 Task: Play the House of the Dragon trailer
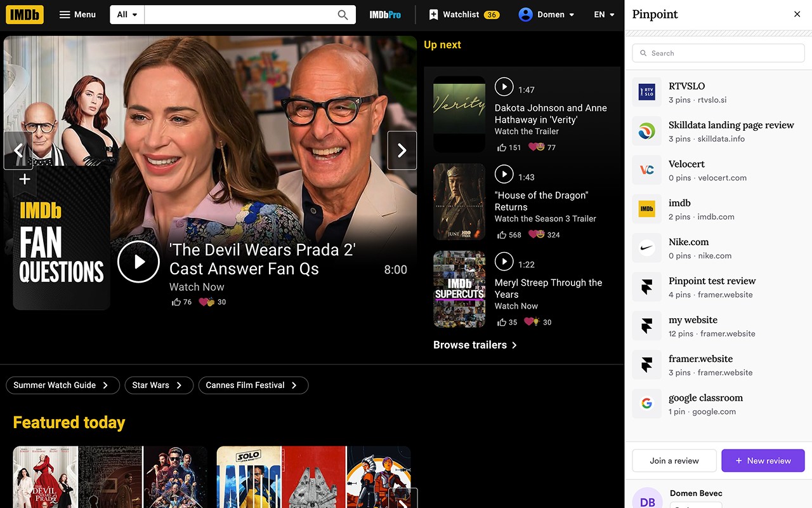[x=504, y=173]
